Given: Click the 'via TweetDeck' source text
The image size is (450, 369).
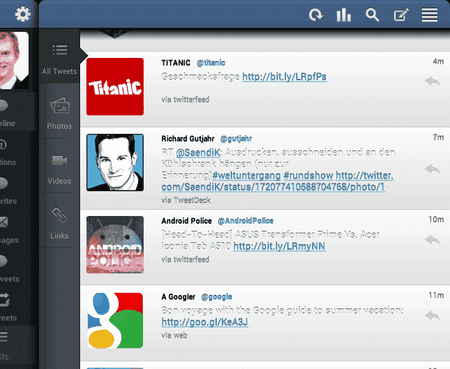Looking at the screenshot, I should 186,200.
